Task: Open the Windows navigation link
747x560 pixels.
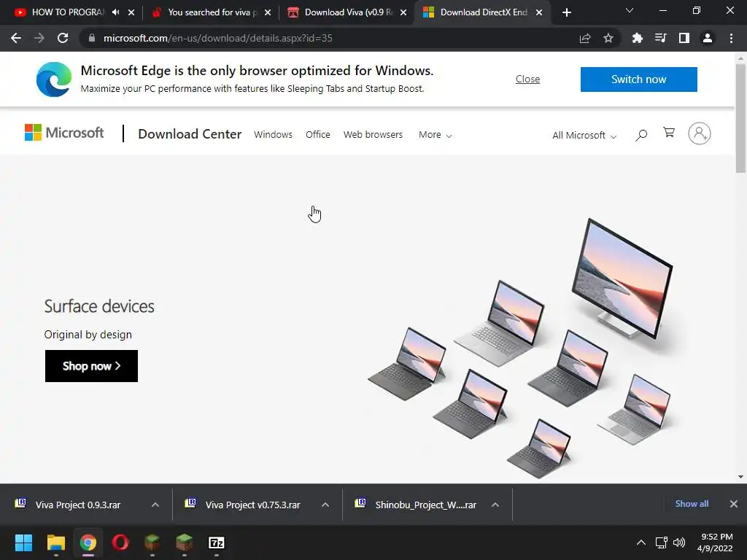Action: pyautogui.click(x=273, y=135)
